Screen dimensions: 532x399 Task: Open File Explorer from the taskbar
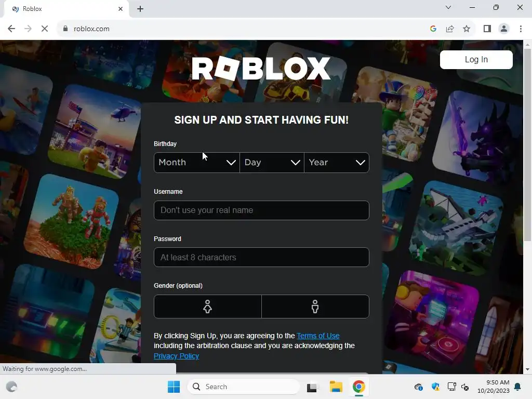click(x=336, y=387)
